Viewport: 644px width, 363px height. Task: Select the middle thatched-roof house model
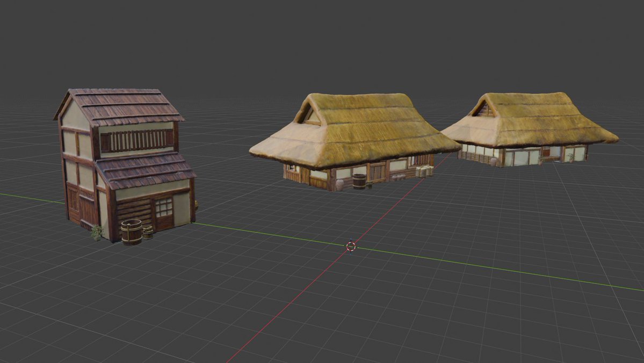click(x=355, y=141)
